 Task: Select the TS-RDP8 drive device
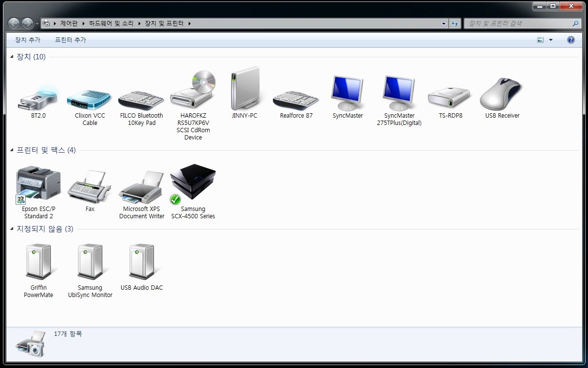click(450, 103)
